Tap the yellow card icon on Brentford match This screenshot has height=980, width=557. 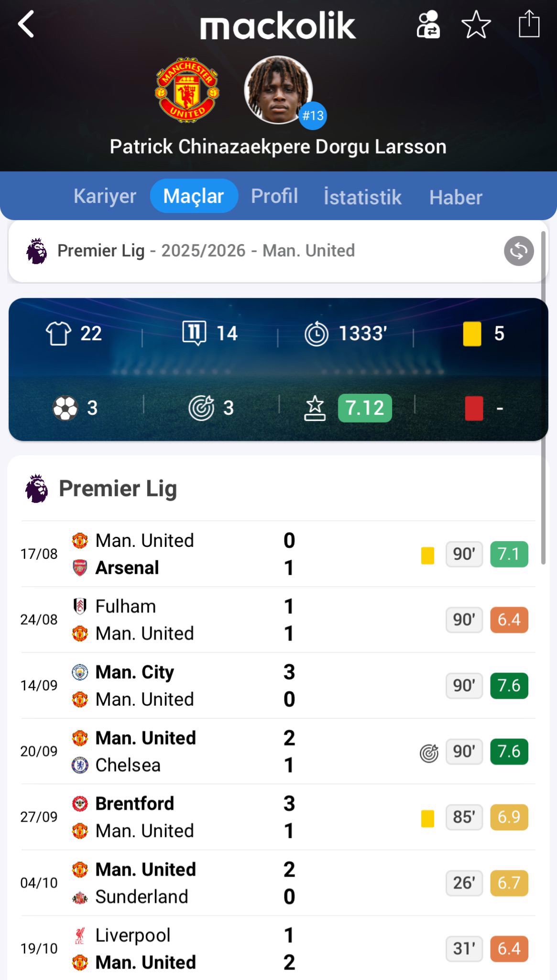click(427, 818)
